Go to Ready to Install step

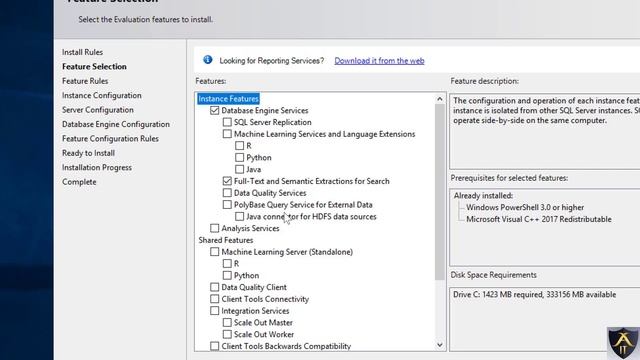[x=88, y=153]
